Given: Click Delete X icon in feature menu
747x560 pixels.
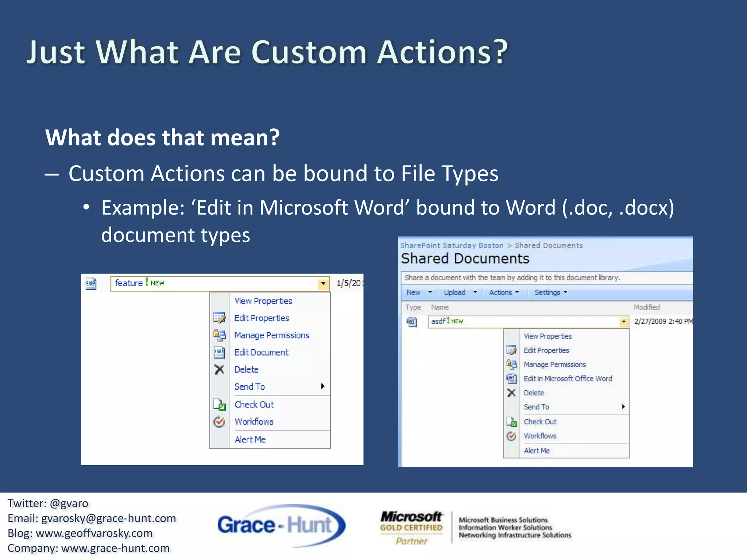Looking at the screenshot, I should pyautogui.click(x=219, y=369).
